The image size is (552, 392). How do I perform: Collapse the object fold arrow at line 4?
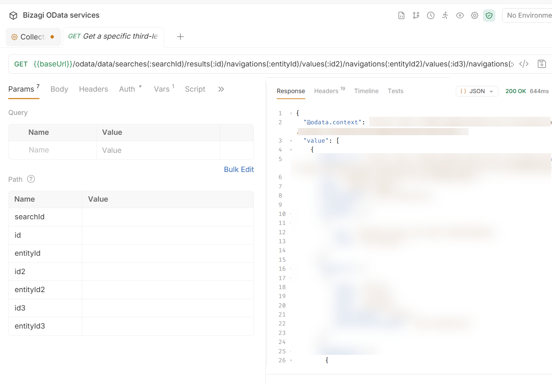(291, 150)
